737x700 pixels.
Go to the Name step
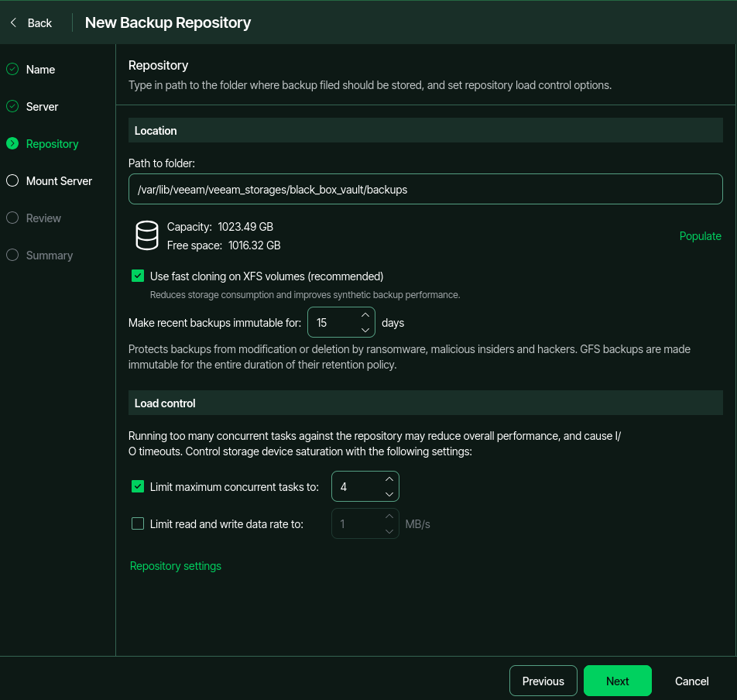[40, 70]
